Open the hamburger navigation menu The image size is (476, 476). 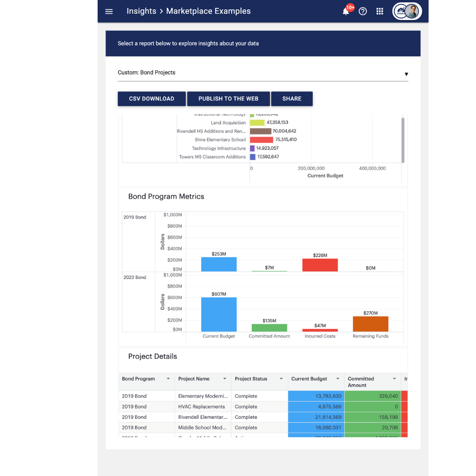(109, 12)
